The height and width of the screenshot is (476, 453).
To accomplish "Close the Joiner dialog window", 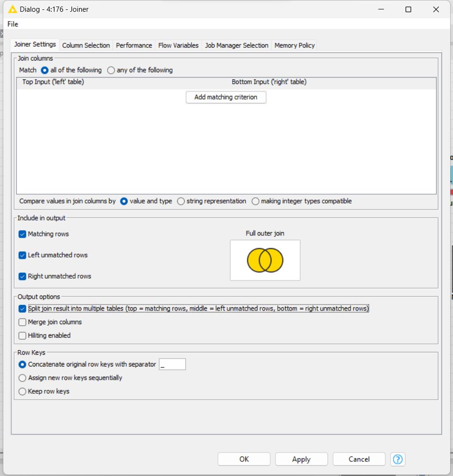I will [x=436, y=9].
